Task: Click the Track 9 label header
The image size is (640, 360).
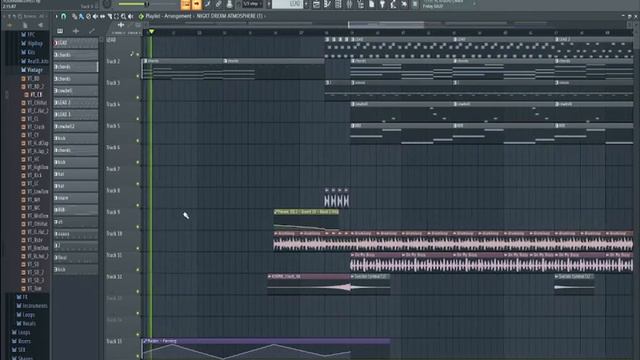Action: pyautogui.click(x=114, y=212)
